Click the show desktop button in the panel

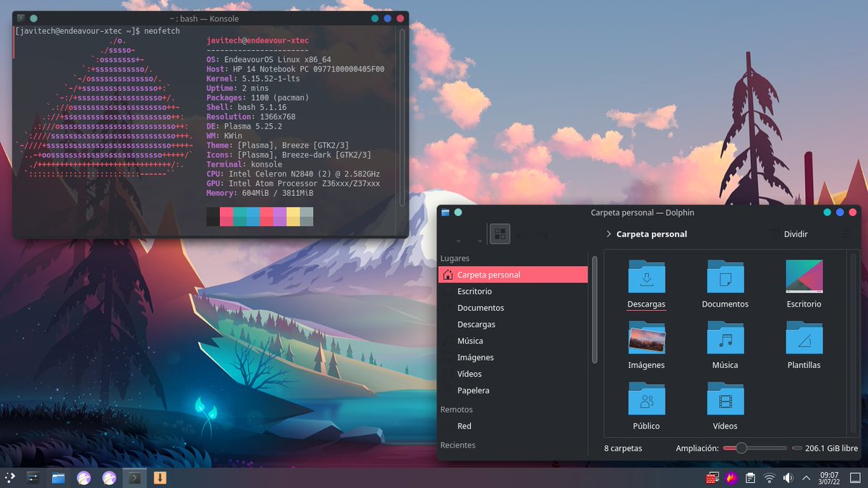coord(856,478)
